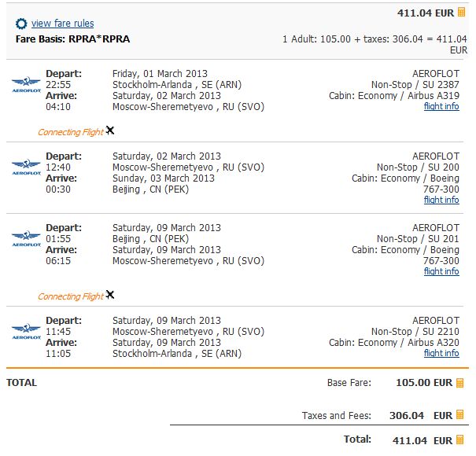Click calculator icon beside Base Fare amount
The width and height of the screenshot is (476, 456).
coord(460,383)
